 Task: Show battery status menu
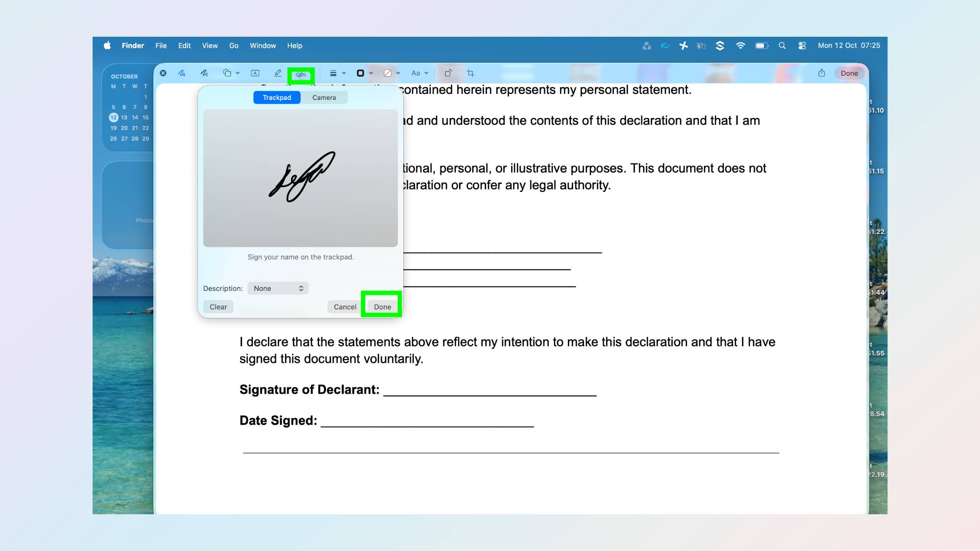761,46
